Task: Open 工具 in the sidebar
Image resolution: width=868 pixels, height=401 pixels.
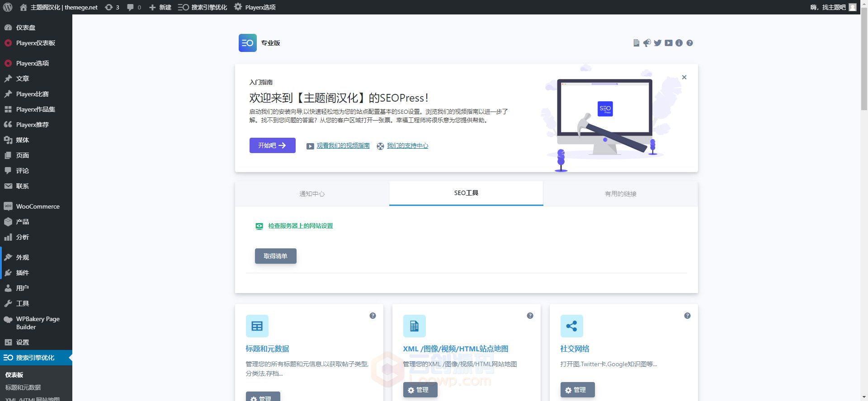Action: click(36, 303)
